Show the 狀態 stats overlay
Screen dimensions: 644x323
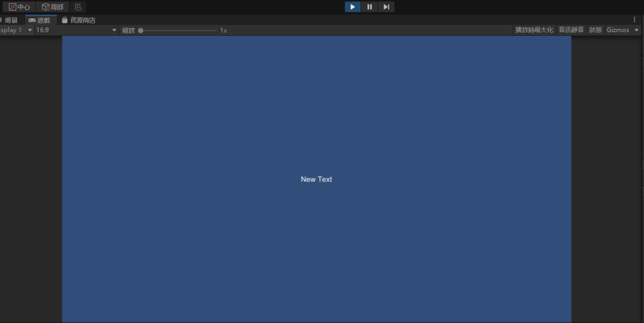pyautogui.click(x=595, y=30)
